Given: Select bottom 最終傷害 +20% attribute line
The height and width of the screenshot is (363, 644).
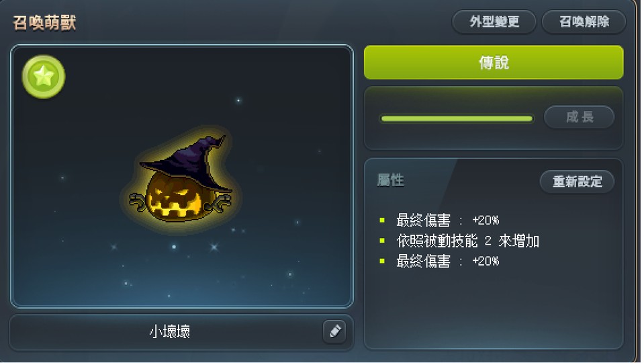Looking at the screenshot, I should [x=448, y=261].
